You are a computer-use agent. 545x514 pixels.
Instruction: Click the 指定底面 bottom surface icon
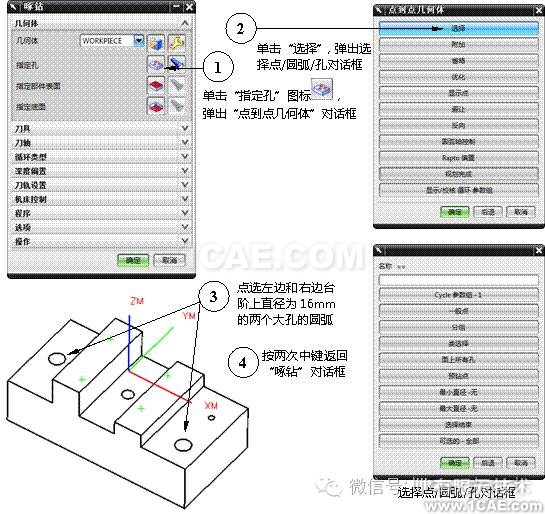click(156, 105)
